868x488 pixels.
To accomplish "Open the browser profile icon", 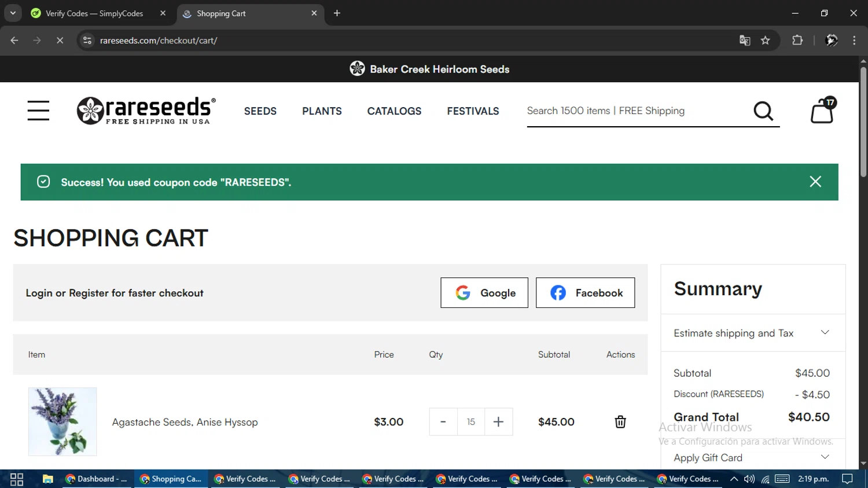I will (832, 41).
